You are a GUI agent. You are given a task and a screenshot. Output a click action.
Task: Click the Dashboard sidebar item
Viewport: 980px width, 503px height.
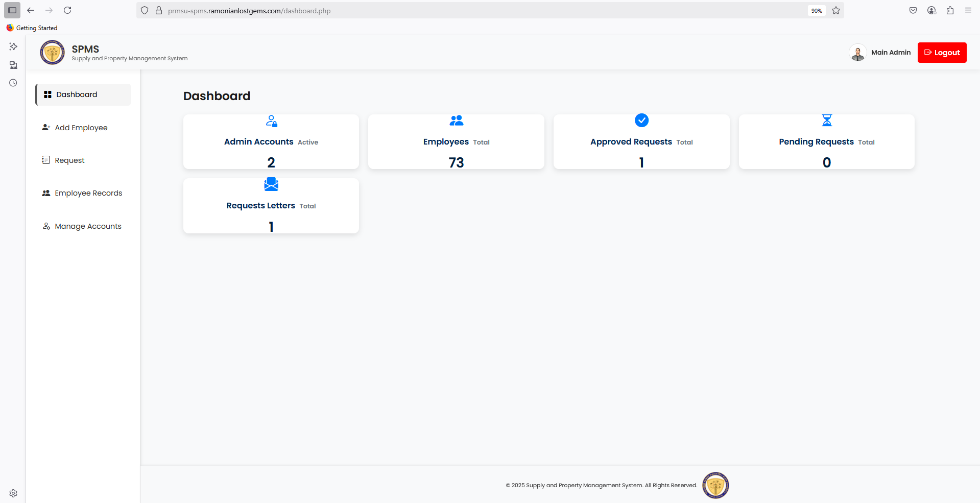pyautogui.click(x=77, y=94)
